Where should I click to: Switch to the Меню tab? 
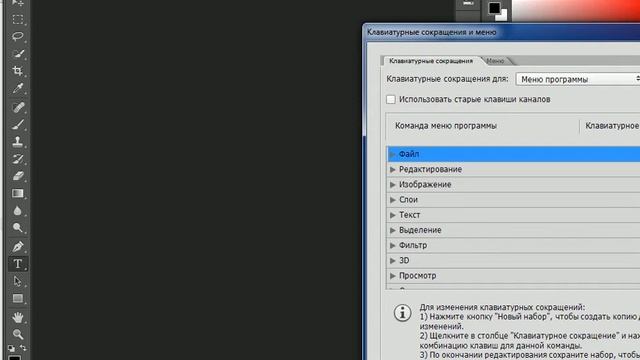[x=496, y=61]
